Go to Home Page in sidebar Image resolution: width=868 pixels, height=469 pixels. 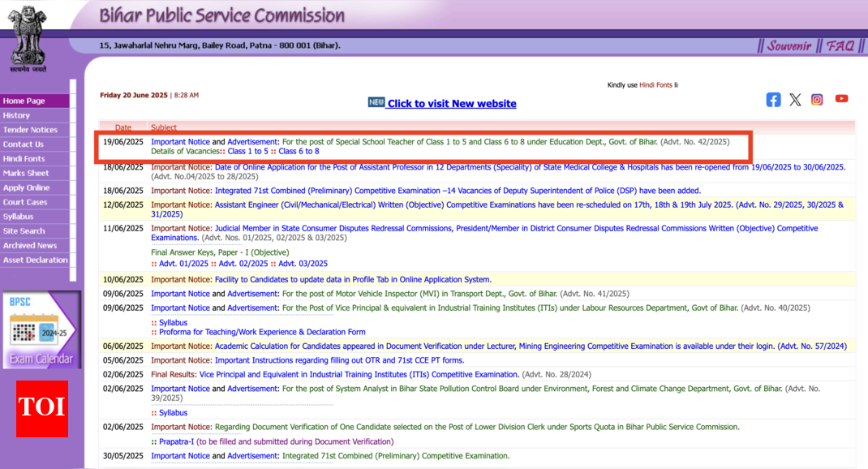[24, 101]
